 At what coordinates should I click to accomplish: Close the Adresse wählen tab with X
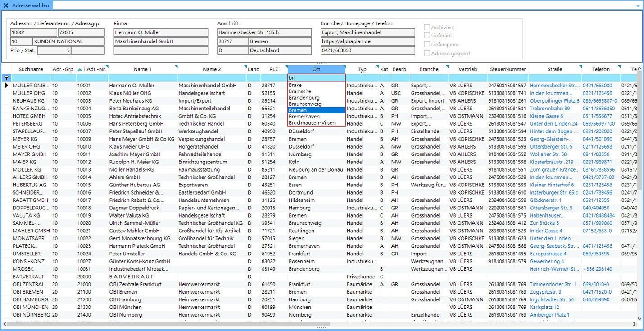click(x=6, y=5)
